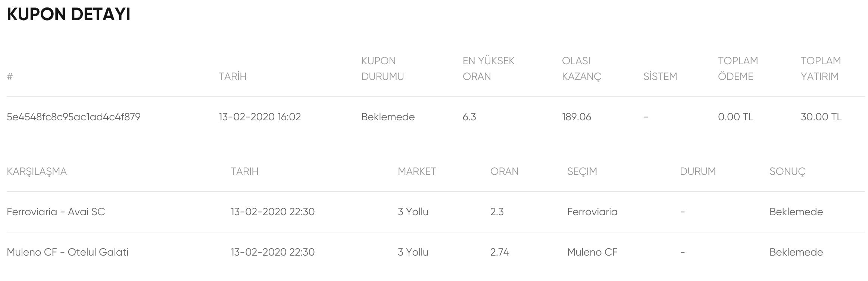Click the SİSTEM column header

660,76
